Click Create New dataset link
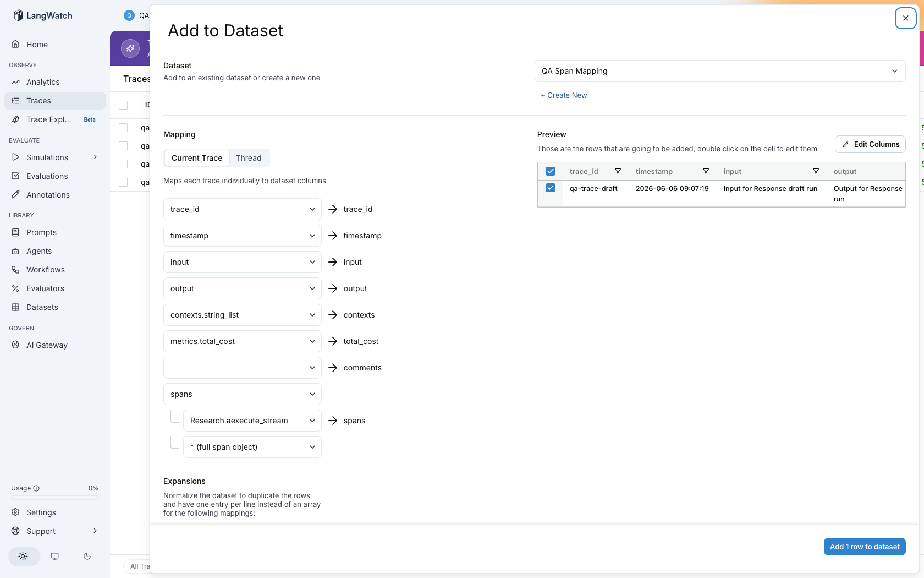This screenshot has height=578, width=924. (x=564, y=95)
